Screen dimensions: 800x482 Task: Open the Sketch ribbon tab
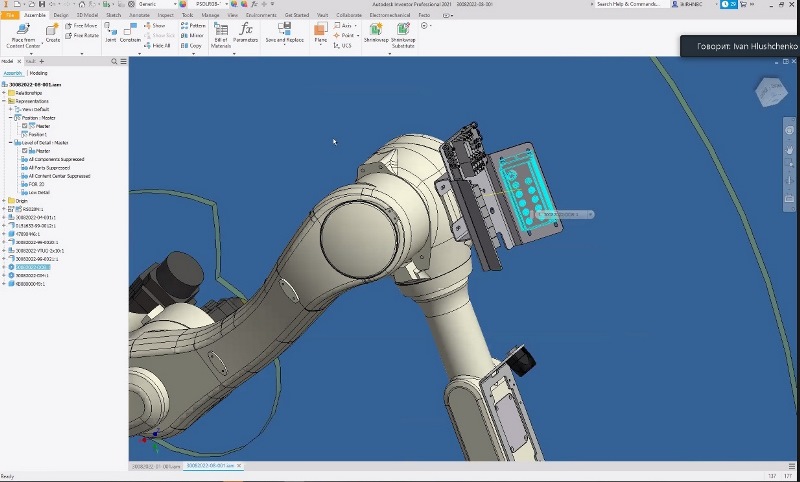[113, 15]
